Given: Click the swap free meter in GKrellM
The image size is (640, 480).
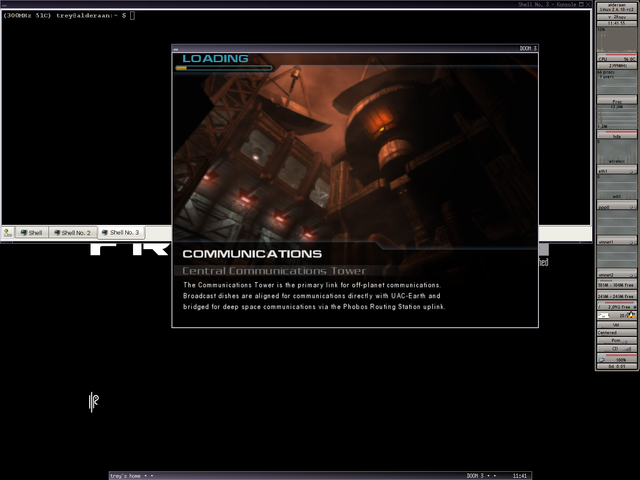Looking at the screenshot, I should (x=617, y=296).
